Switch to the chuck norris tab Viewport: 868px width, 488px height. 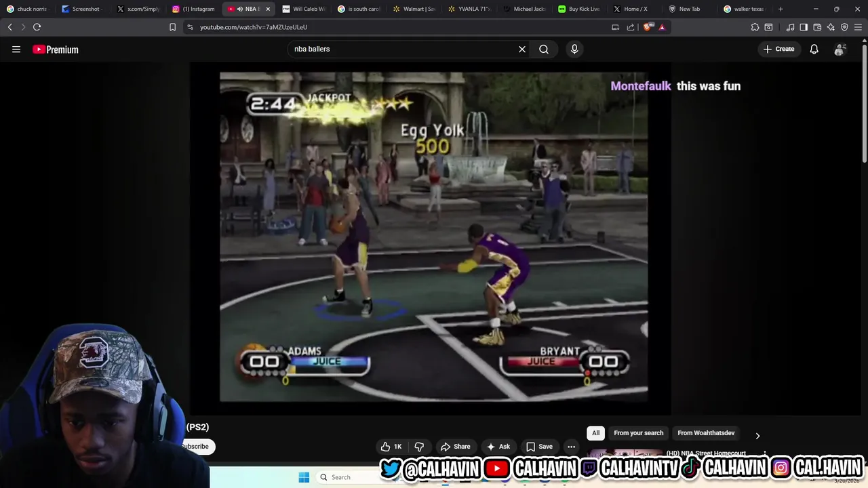pyautogui.click(x=28, y=9)
